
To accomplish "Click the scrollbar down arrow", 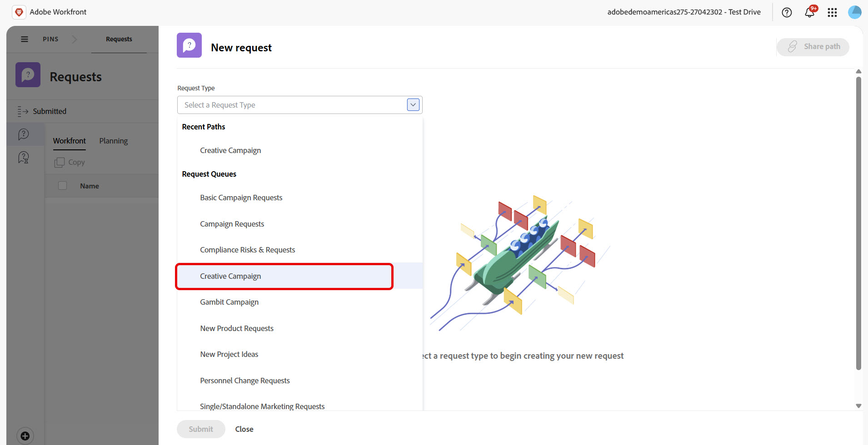I will click(x=858, y=406).
